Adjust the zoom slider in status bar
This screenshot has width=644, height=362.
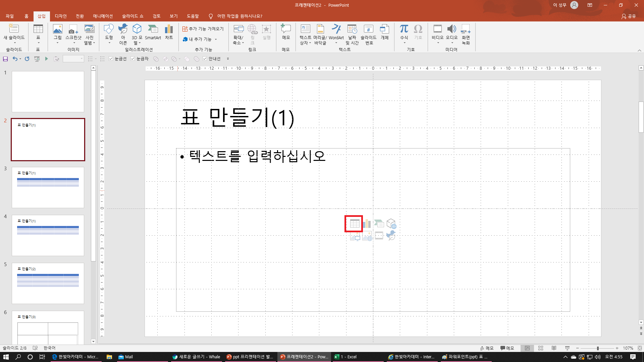(x=598, y=348)
